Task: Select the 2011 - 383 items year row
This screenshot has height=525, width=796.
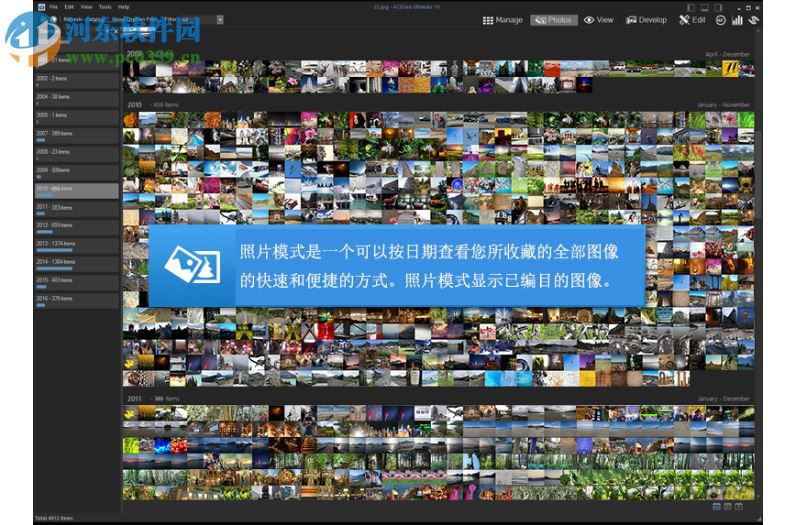Action: click(x=77, y=209)
